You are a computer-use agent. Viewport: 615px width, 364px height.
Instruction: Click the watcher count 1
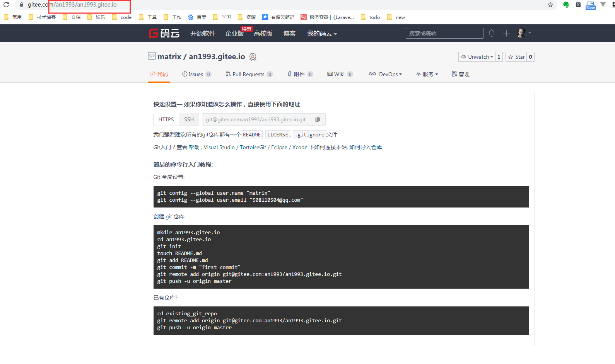coord(499,57)
